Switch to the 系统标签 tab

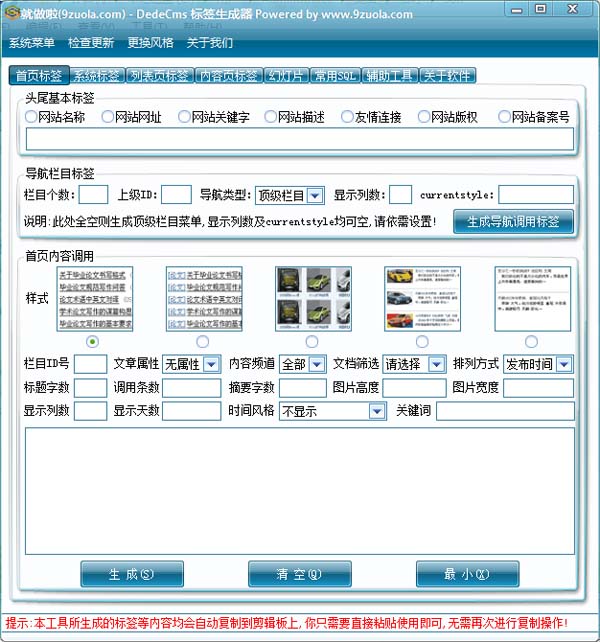pos(97,76)
